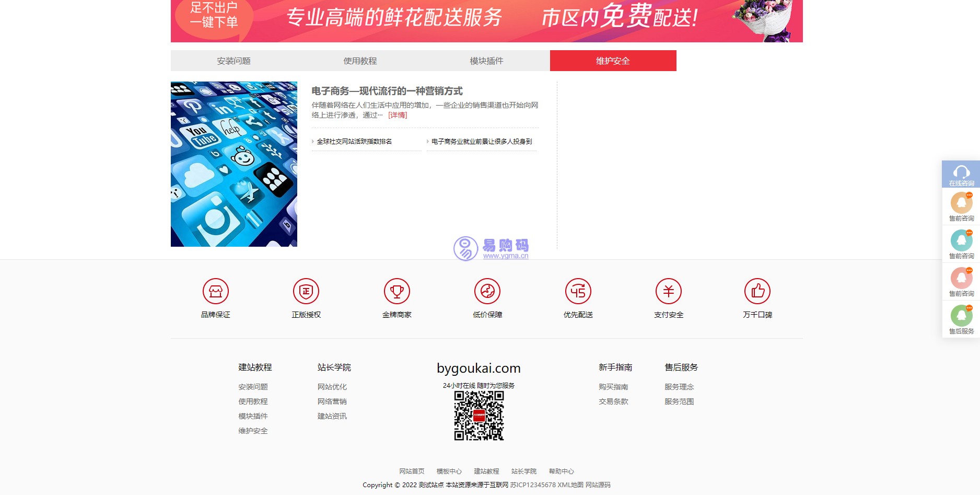Open the 电子商务业就业前景 article link
980x495 pixels.
pyautogui.click(x=482, y=142)
